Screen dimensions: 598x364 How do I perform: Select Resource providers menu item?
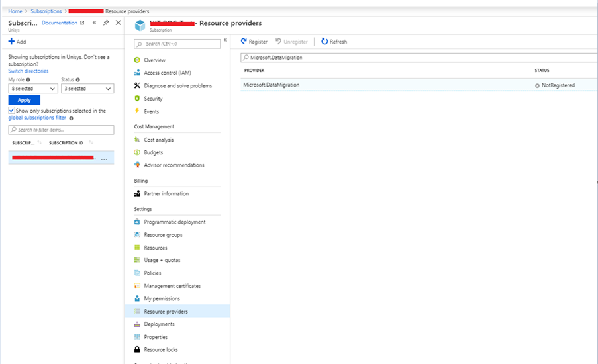177,312
